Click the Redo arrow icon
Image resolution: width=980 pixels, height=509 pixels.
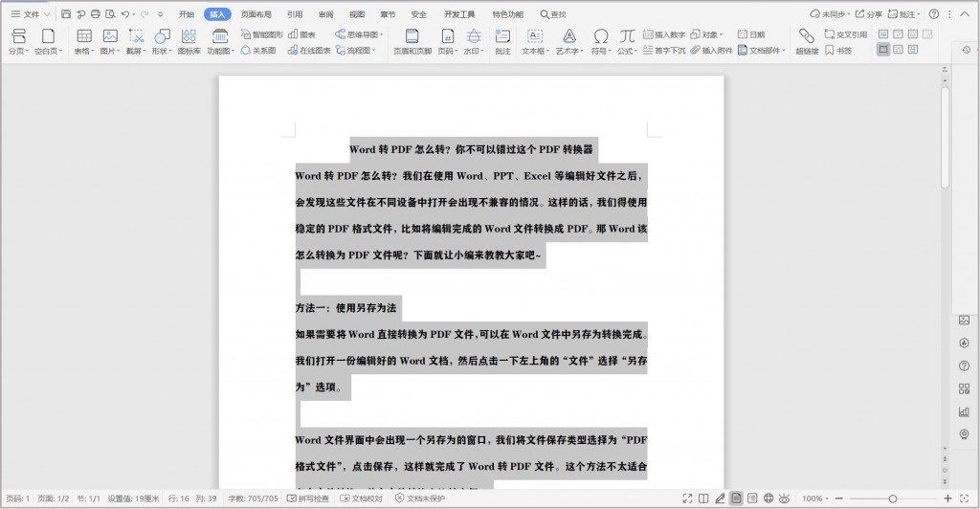coord(145,13)
